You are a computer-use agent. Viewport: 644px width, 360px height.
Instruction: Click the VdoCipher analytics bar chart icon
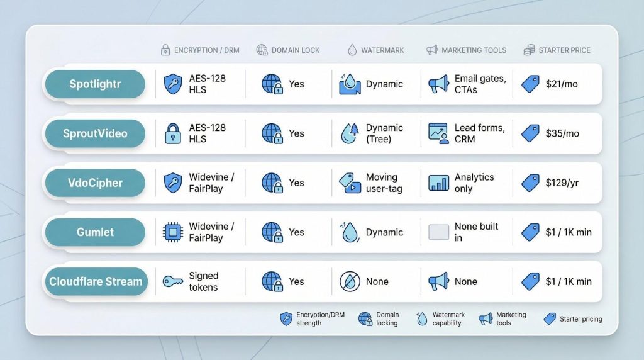438,183
